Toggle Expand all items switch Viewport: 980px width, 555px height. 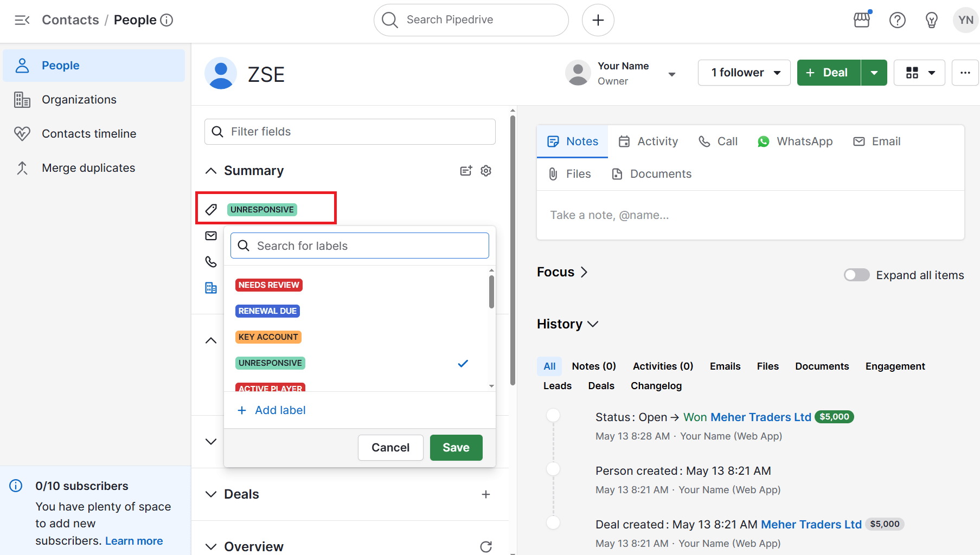857,275
